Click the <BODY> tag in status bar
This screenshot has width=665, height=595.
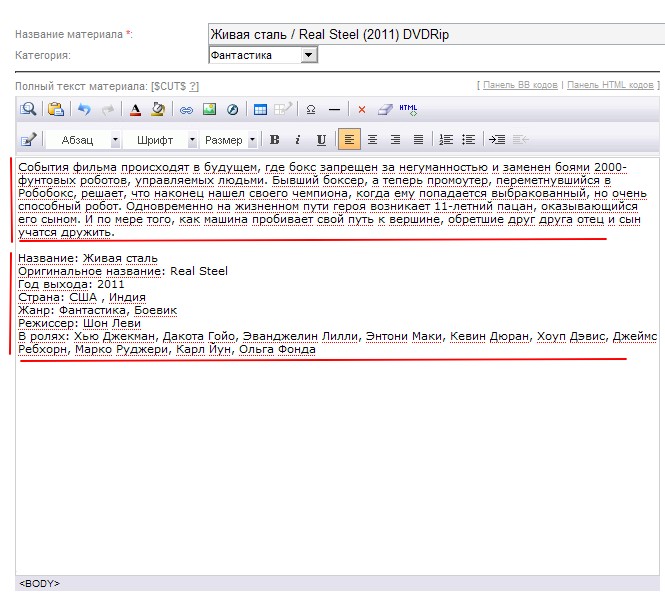click(39, 584)
